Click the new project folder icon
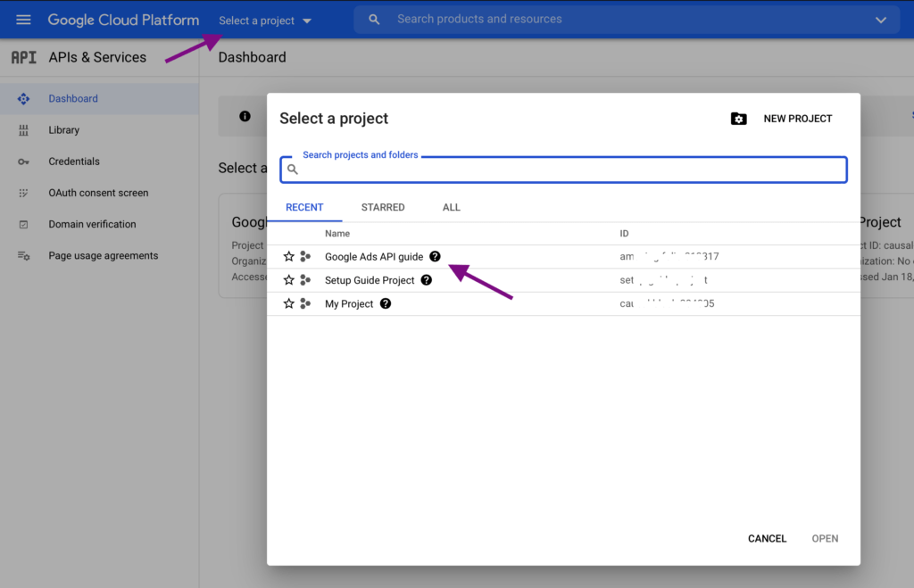Screen dimensions: 914x588 (738, 118)
